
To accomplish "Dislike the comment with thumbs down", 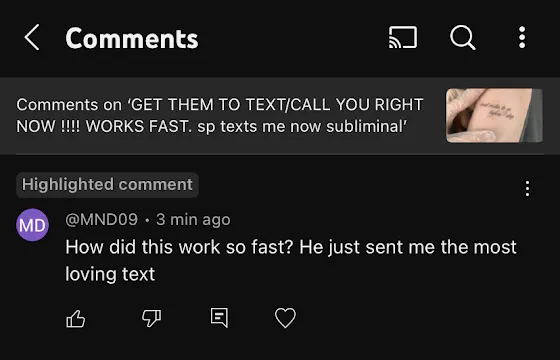I will coord(151,318).
